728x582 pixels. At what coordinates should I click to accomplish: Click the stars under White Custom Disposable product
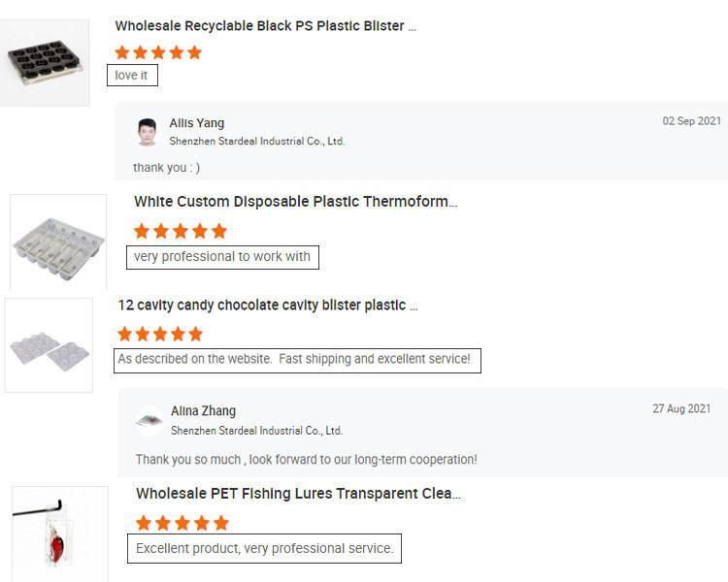point(180,231)
